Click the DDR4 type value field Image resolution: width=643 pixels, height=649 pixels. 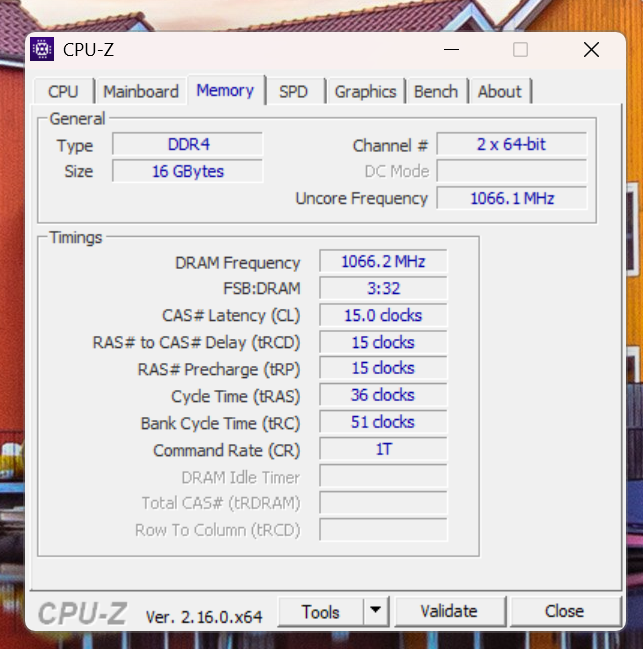pos(187,144)
